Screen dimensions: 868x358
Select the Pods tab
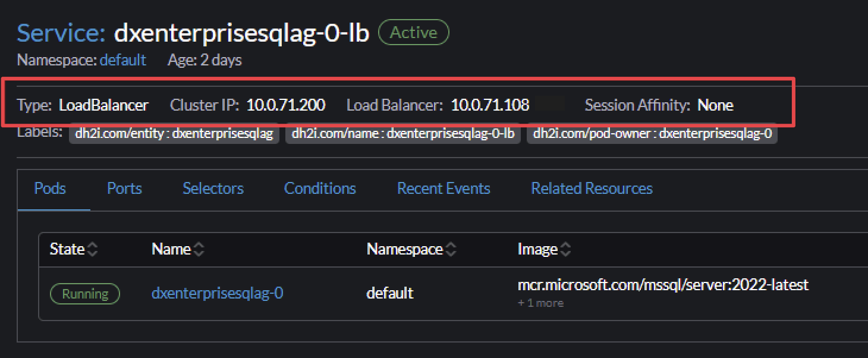pos(50,189)
